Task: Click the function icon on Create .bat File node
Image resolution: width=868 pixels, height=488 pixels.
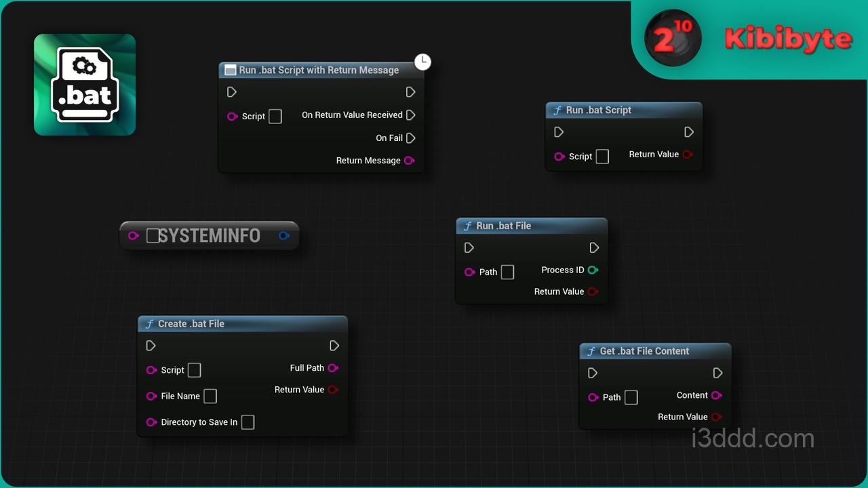Action: [149, 324]
